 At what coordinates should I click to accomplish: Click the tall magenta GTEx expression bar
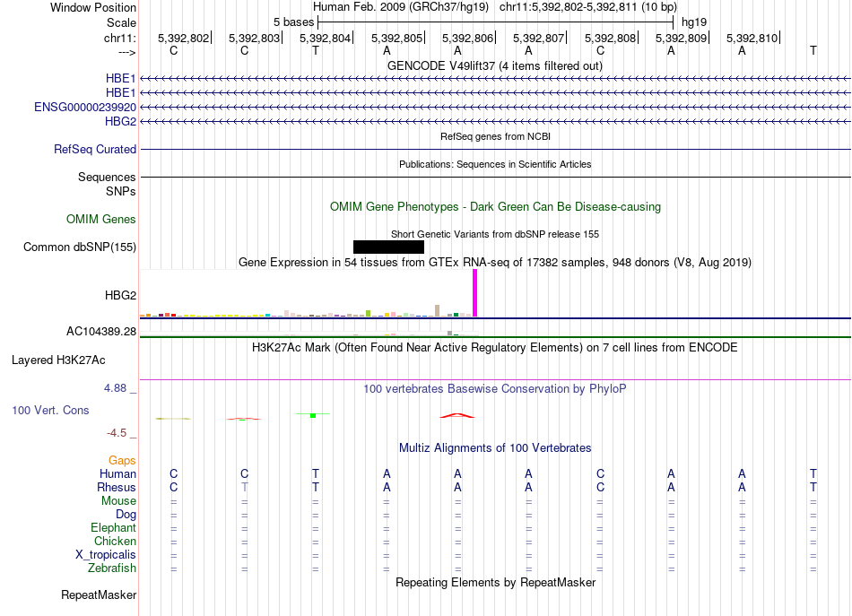(475, 293)
